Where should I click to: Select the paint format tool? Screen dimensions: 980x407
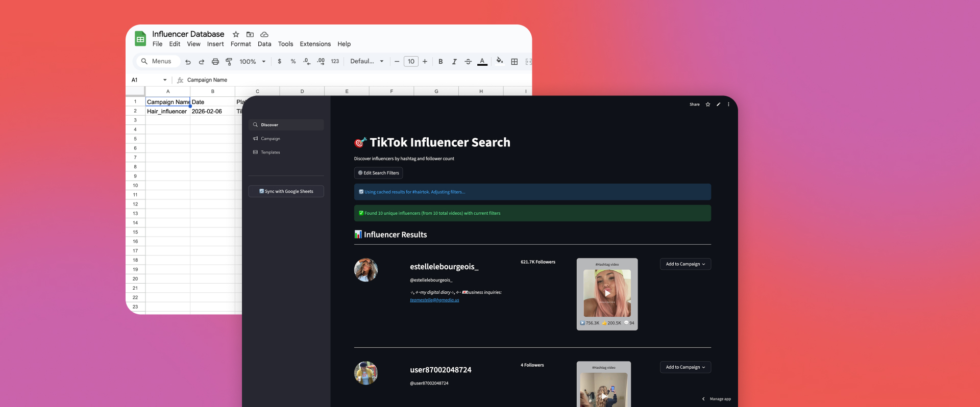229,62
